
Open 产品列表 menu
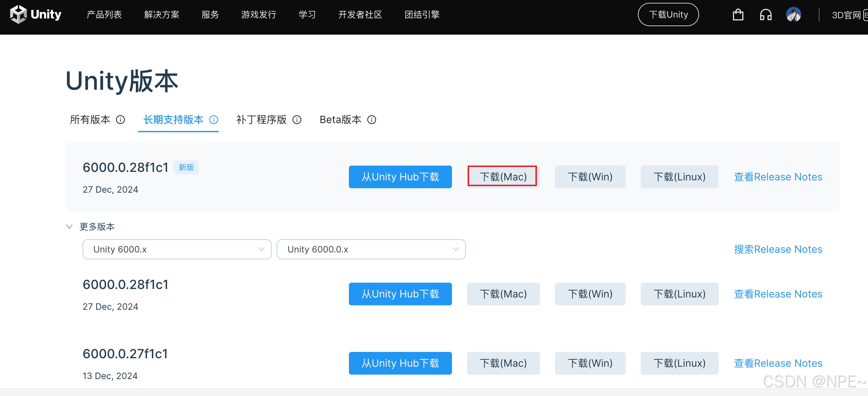[x=104, y=15]
